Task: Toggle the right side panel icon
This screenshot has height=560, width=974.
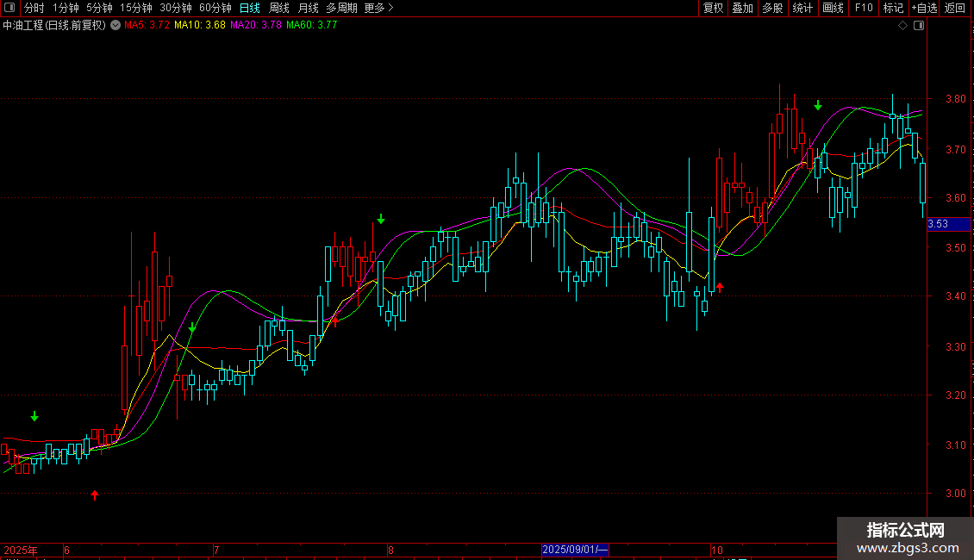Action: [x=919, y=26]
